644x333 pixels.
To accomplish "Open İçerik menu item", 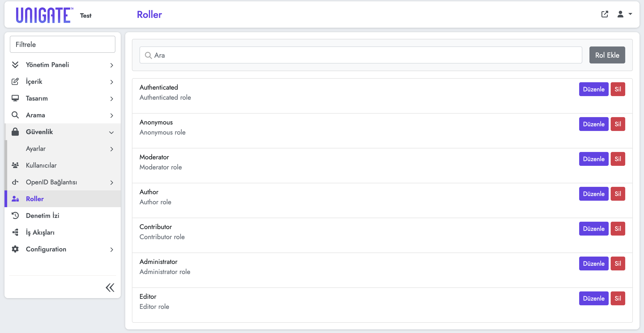I will [63, 81].
